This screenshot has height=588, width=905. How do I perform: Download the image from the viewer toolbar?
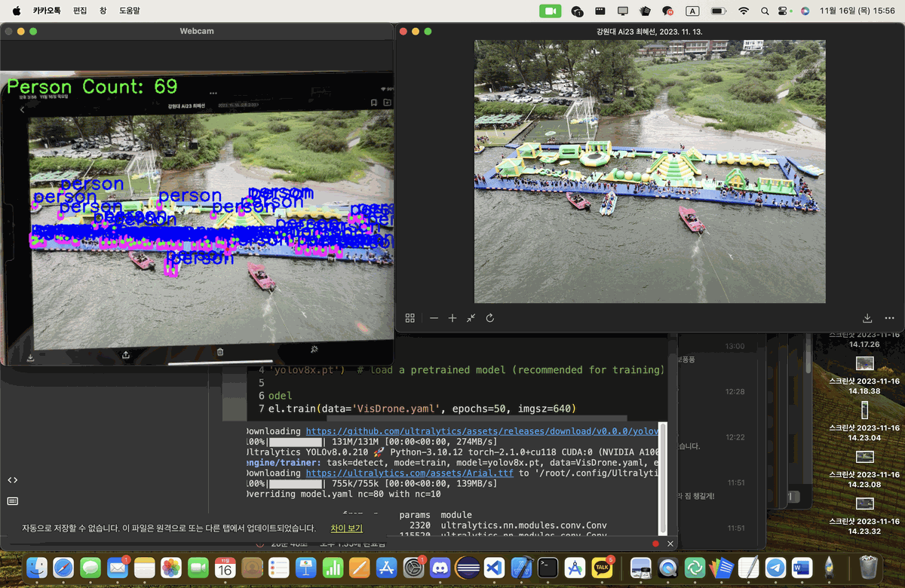coord(867,318)
